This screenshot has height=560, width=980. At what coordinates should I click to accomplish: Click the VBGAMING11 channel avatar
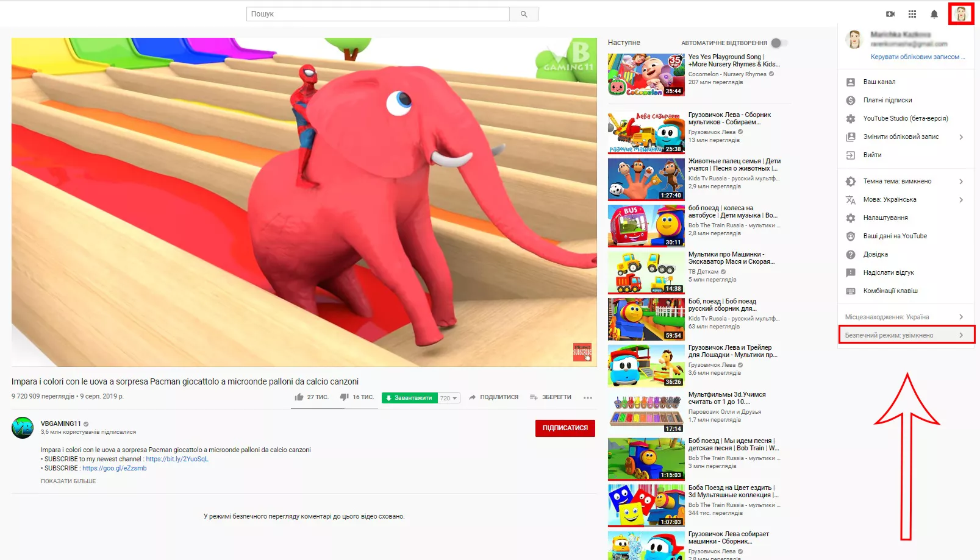pyautogui.click(x=23, y=428)
